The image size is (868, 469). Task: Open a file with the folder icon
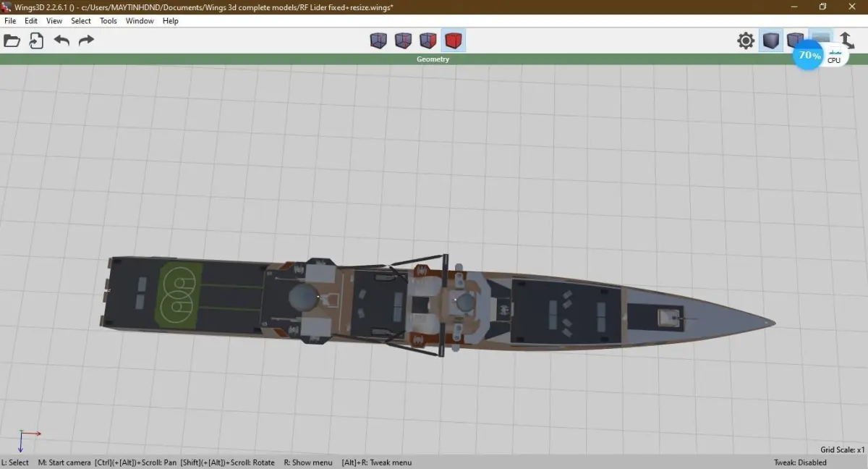12,41
